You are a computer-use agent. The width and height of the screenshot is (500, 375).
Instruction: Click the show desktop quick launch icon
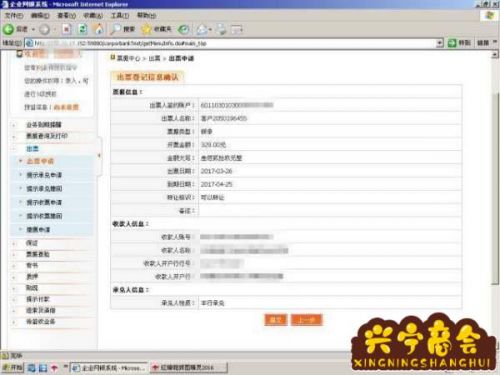pos(43,368)
